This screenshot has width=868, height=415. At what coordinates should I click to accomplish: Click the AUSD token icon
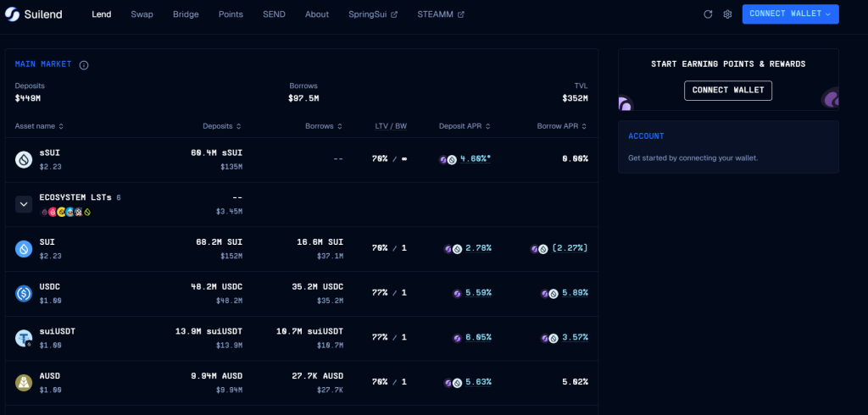pos(24,382)
